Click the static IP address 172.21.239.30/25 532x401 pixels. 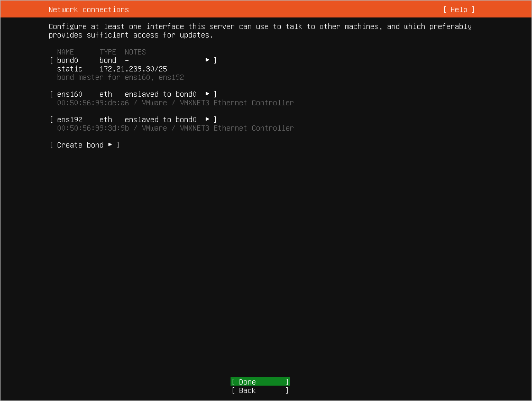(133, 68)
